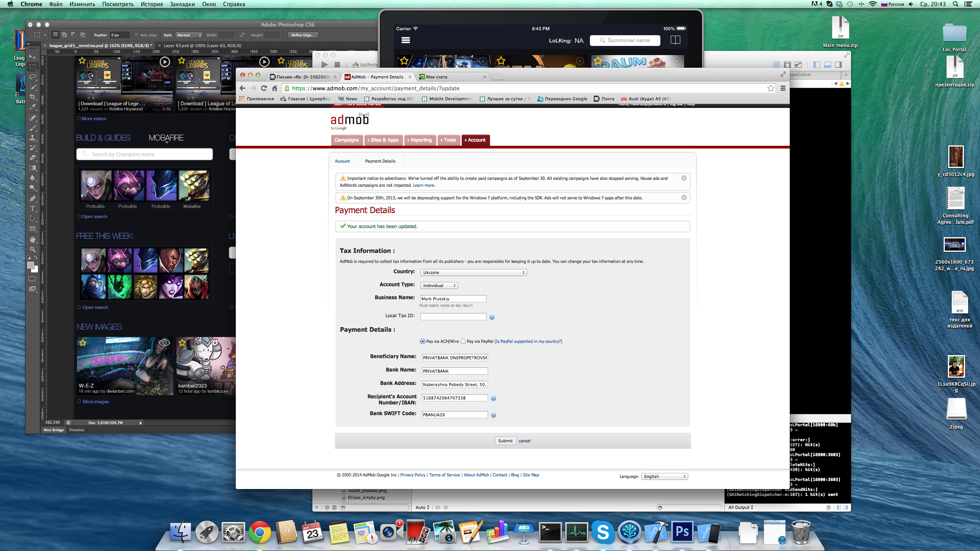Viewport: 980px width, 551px height.
Task: Click Chrome's home icon
Action: [274, 88]
